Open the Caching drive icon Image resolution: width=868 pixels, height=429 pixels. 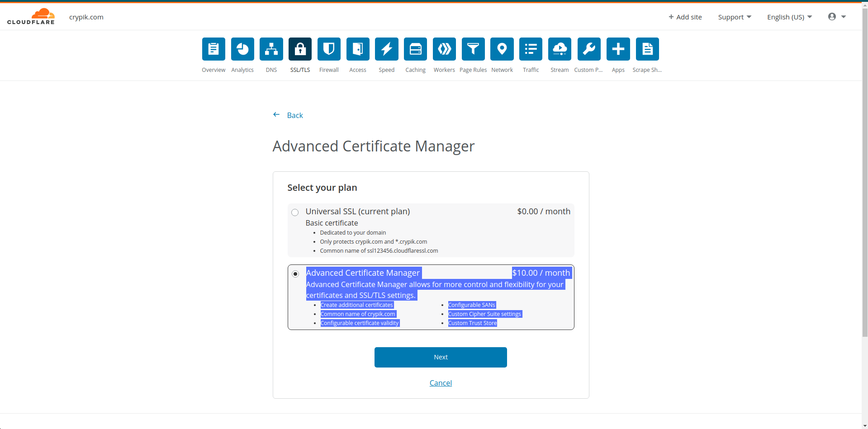(416, 49)
